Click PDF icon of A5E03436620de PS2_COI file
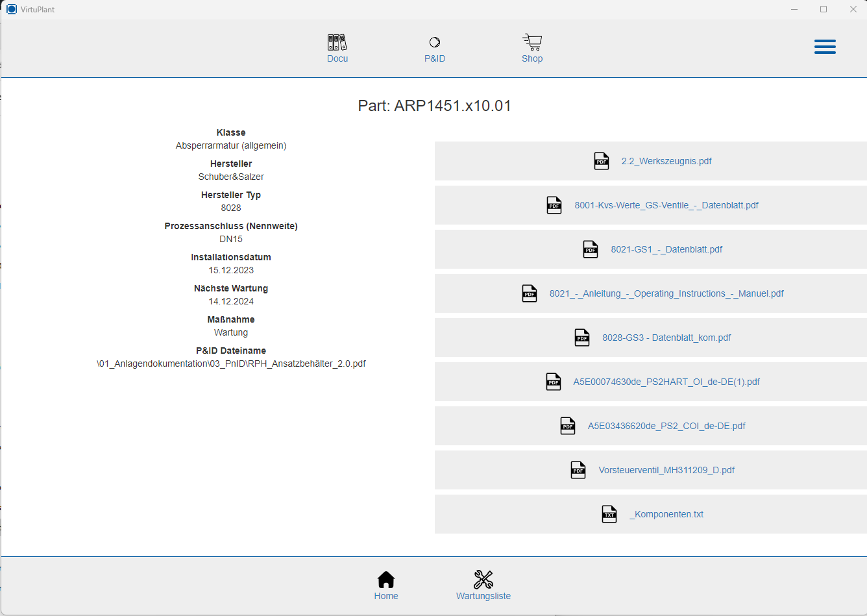The width and height of the screenshot is (867, 616). (x=568, y=426)
